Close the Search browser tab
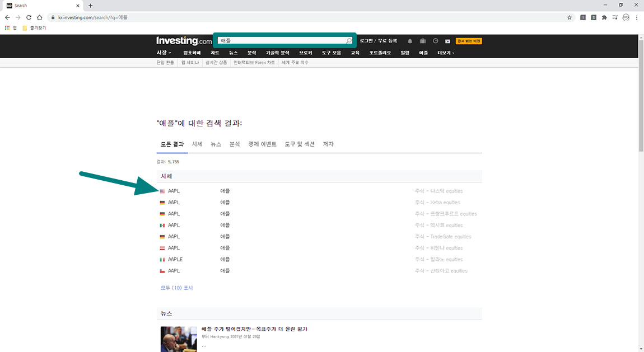644x352 pixels. [x=78, y=6]
